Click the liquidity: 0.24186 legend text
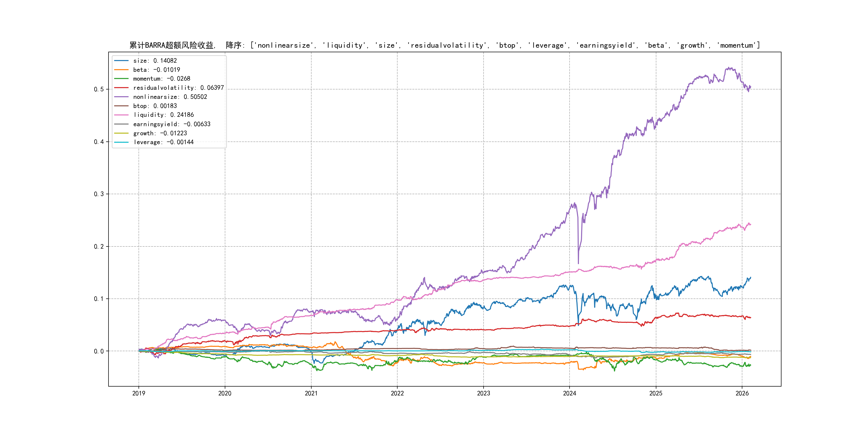 click(x=163, y=115)
